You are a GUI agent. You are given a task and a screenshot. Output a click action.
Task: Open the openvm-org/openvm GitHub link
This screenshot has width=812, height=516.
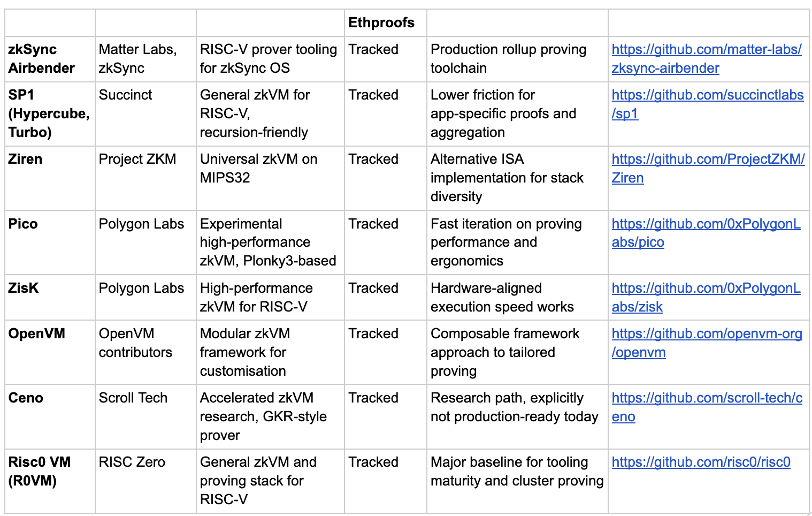(707, 343)
